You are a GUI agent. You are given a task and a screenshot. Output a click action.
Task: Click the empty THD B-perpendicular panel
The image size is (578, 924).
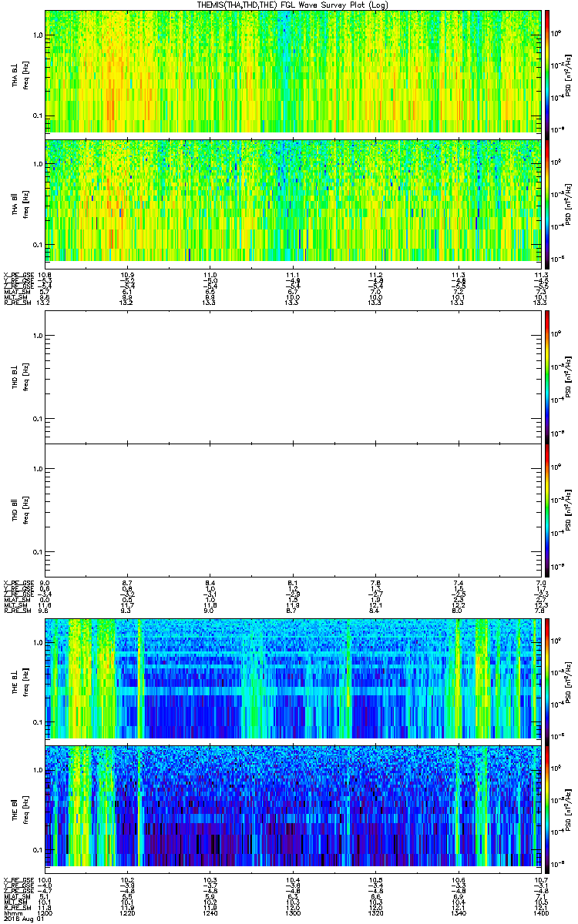pyautogui.click(x=292, y=377)
